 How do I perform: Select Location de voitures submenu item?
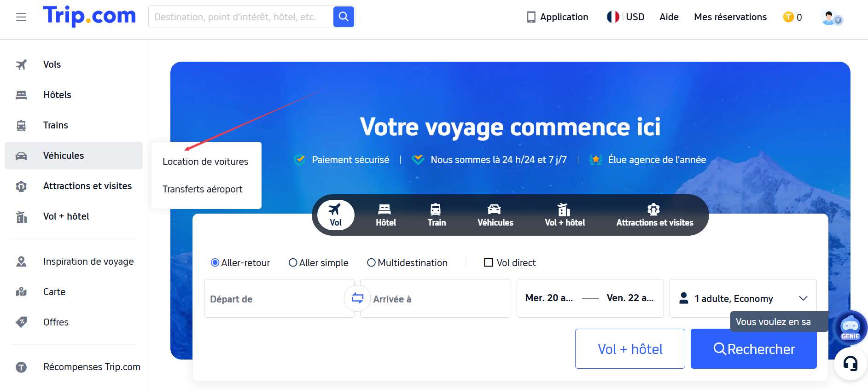tap(205, 162)
